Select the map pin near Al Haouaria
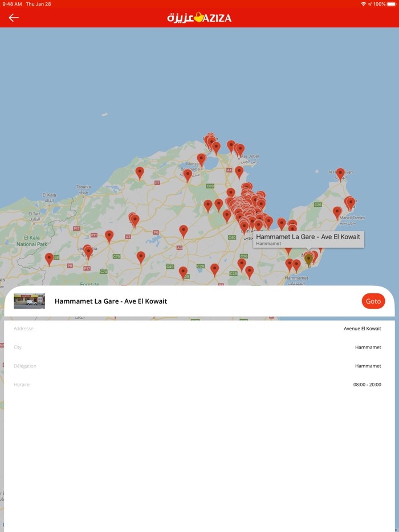 click(x=340, y=173)
